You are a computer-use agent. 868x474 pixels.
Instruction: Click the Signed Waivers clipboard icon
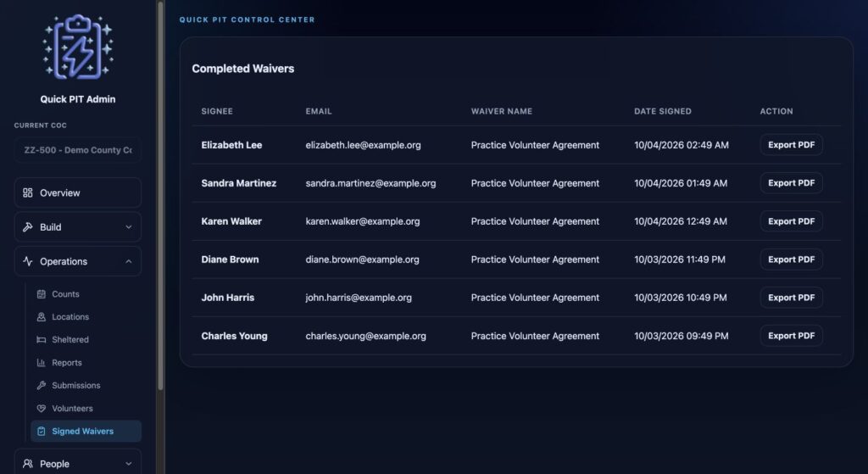[41, 432]
